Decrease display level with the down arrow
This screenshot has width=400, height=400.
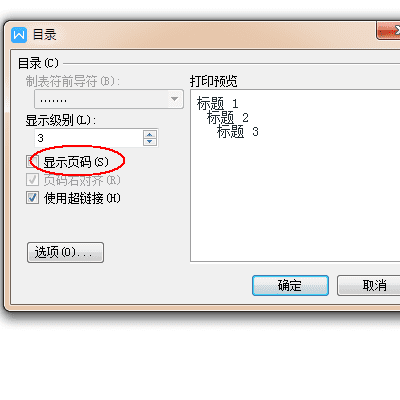point(150,142)
